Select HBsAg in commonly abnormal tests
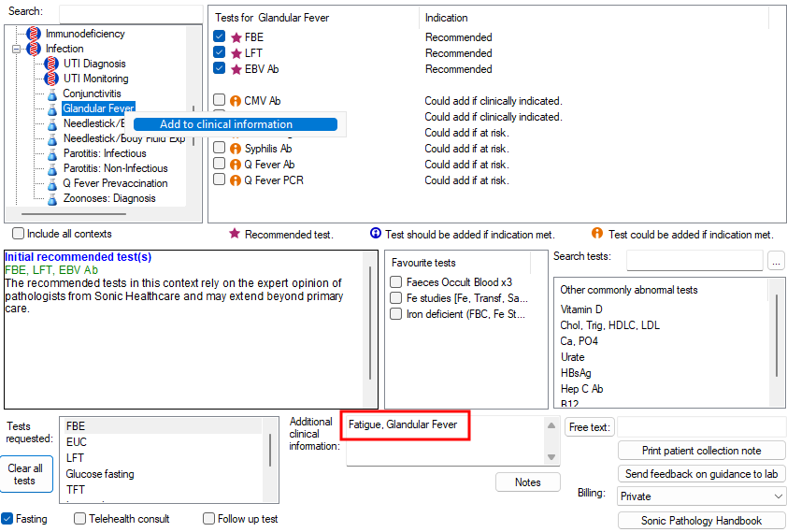This screenshot has height=532, width=787. point(576,373)
